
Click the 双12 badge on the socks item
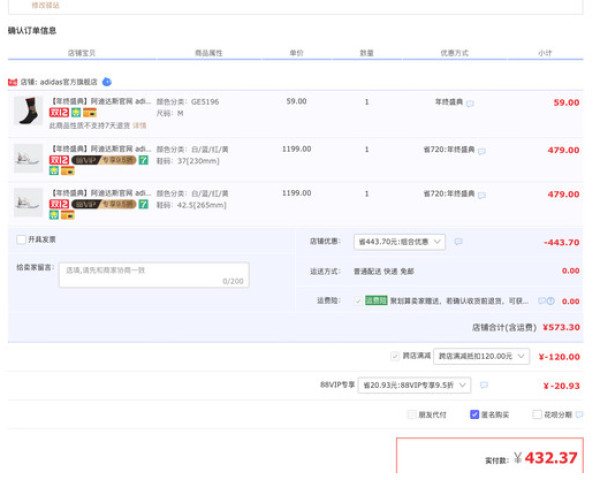click(59, 113)
